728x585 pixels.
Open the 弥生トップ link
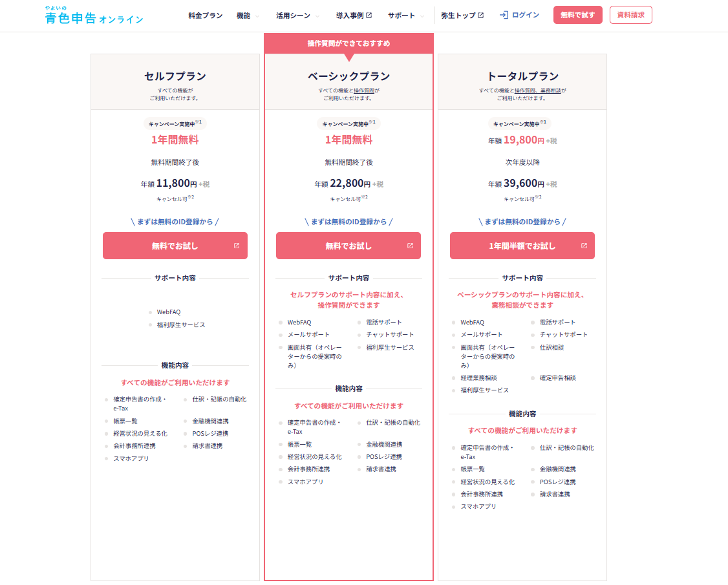coord(458,16)
